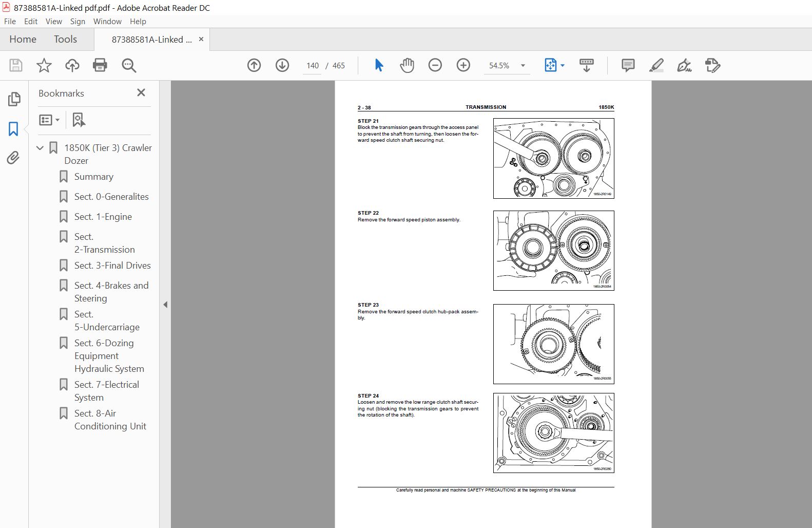Click the upload to cloud icon
Screen dimensions: 812x528
(x=72, y=65)
